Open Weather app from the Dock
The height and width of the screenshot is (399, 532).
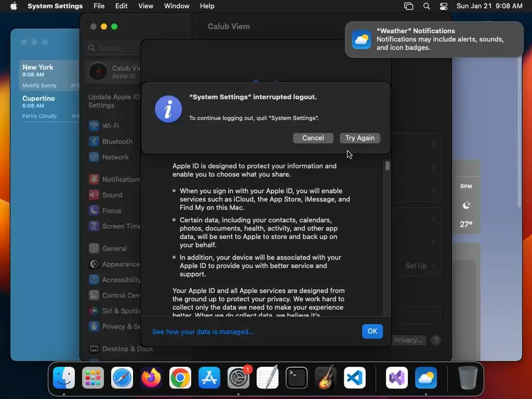point(426,378)
